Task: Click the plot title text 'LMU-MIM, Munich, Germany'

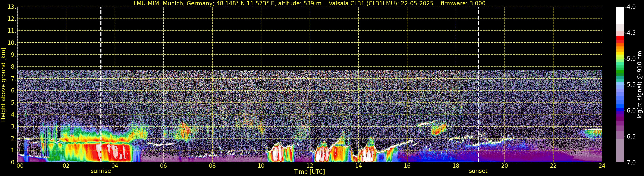Action: [173, 3]
